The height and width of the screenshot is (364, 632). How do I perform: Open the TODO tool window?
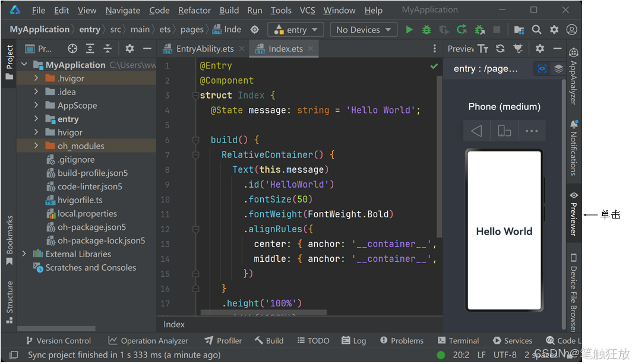click(x=313, y=341)
